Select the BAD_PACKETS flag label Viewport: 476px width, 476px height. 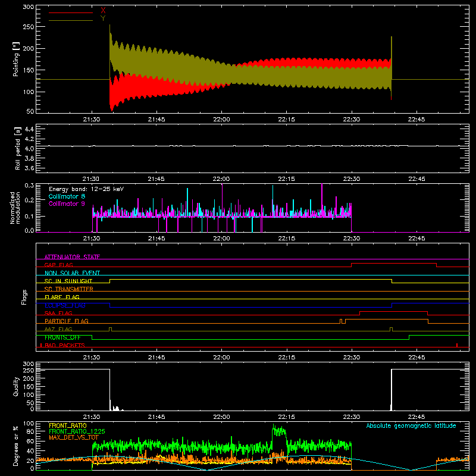point(65,345)
